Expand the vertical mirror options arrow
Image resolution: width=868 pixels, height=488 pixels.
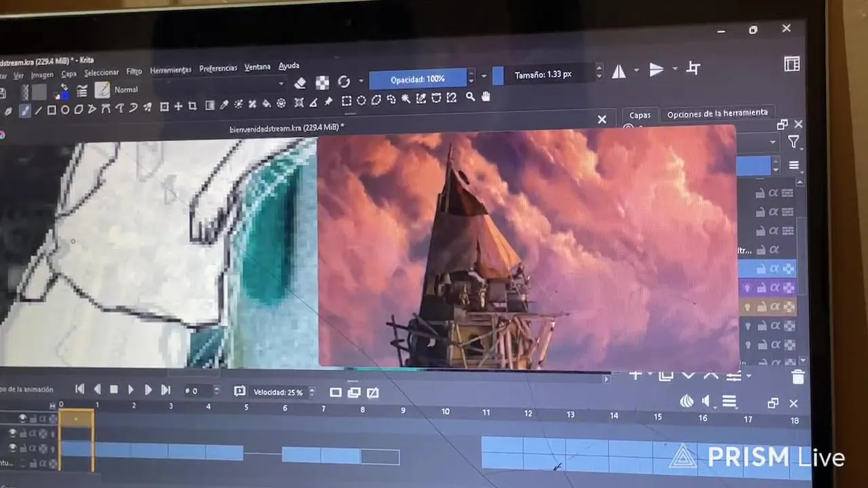(x=675, y=68)
